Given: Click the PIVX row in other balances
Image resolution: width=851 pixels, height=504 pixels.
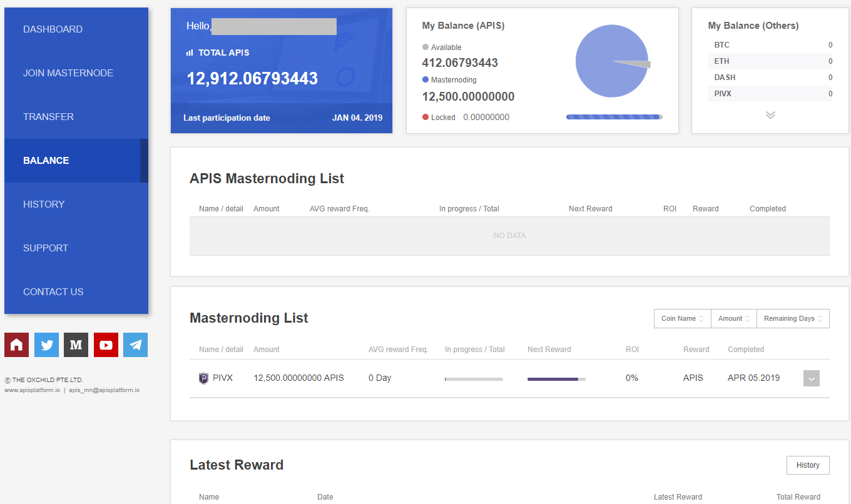Looking at the screenshot, I should [x=770, y=94].
